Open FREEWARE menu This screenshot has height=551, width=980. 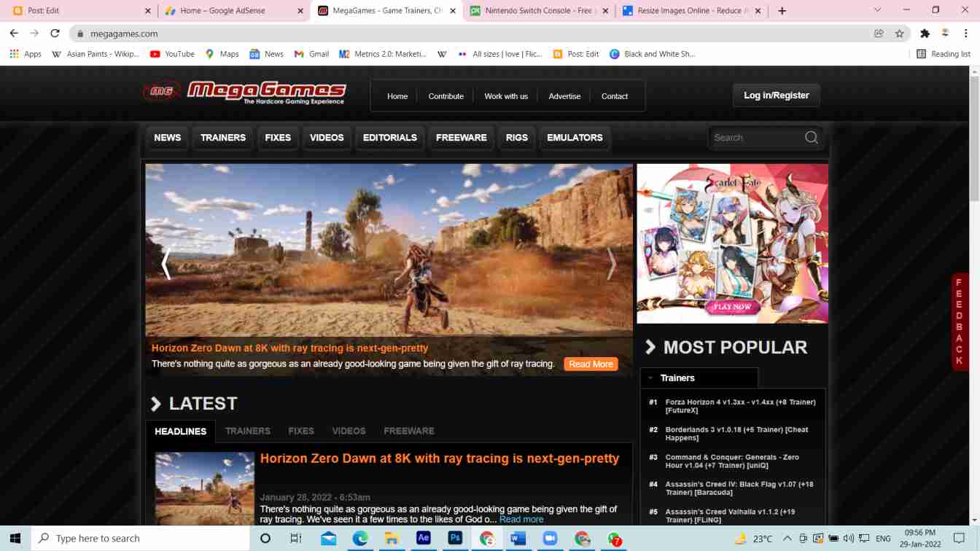click(462, 138)
